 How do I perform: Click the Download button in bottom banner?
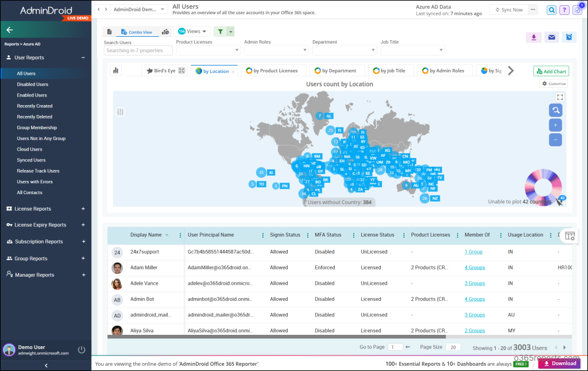click(x=559, y=364)
